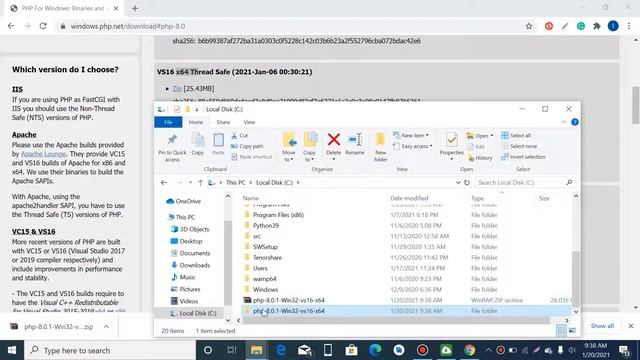640x360 pixels.
Task: Open Chrome extensions puzzle icon
Action: click(597, 26)
